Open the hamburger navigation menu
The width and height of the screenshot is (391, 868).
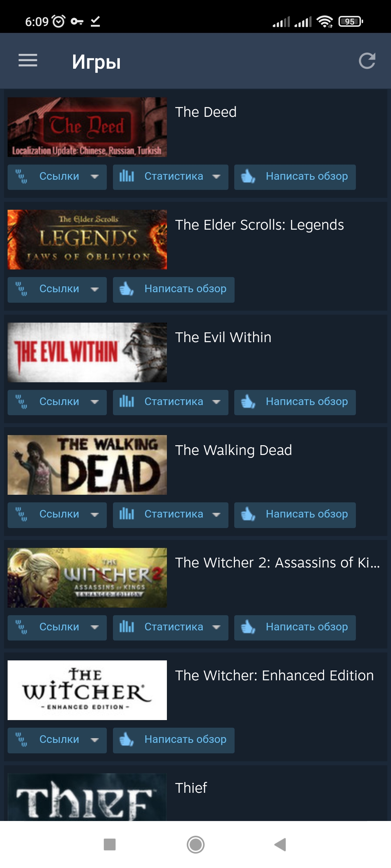[x=28, y=60]
